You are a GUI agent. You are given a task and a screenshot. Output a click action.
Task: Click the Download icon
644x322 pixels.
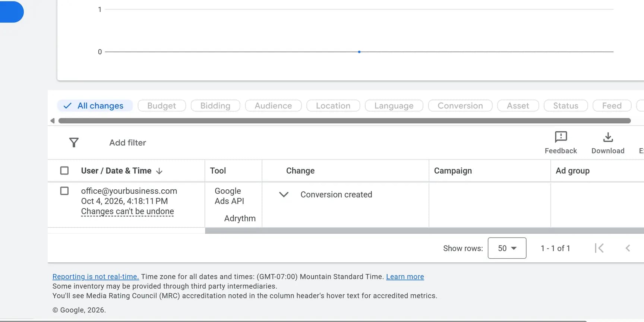(608, 137)
